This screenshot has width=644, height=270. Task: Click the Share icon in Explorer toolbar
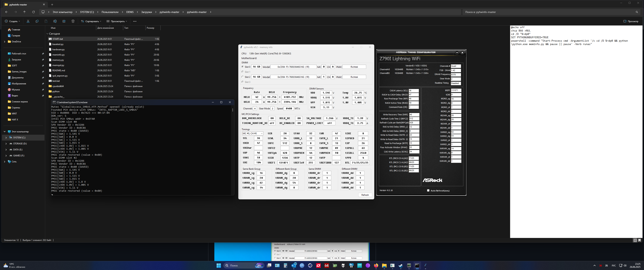(x=64, y=21)
